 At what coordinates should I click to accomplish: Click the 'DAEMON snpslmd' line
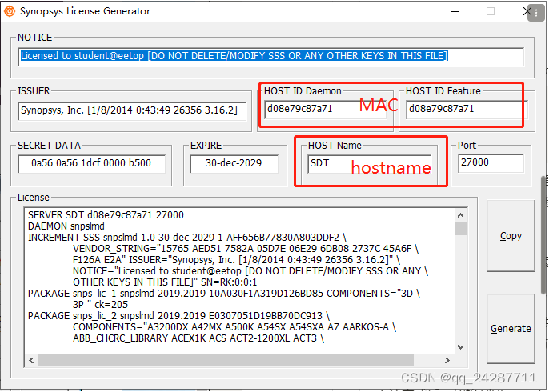66,226
